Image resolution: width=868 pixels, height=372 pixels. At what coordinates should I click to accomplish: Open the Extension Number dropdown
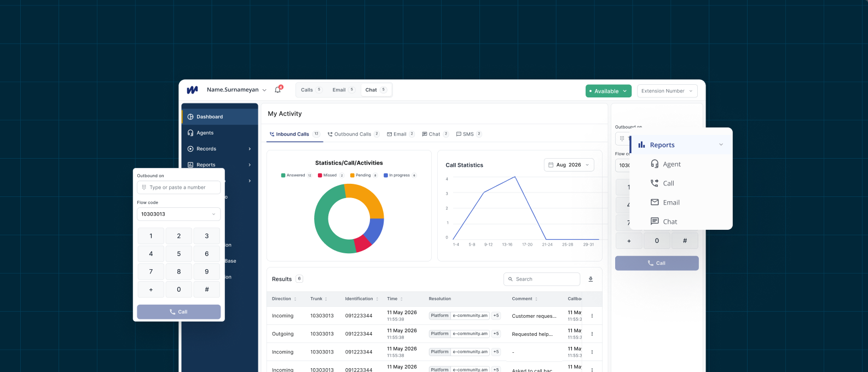[667, 91]
